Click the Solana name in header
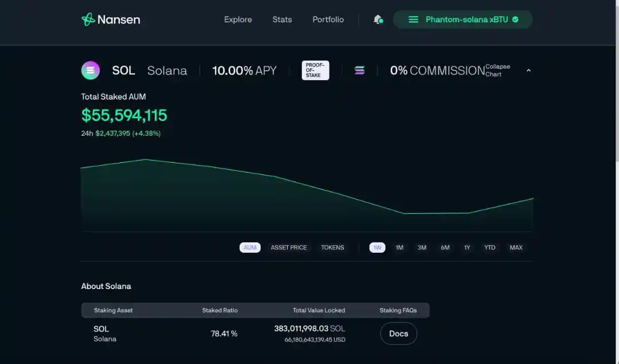The image size is (619, 364). coord(167,71)
